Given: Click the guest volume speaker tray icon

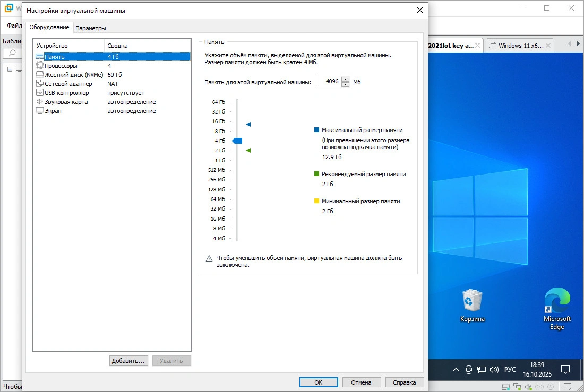Looking at the screenshot, I should pyautogui.click(x=494, y=369).
